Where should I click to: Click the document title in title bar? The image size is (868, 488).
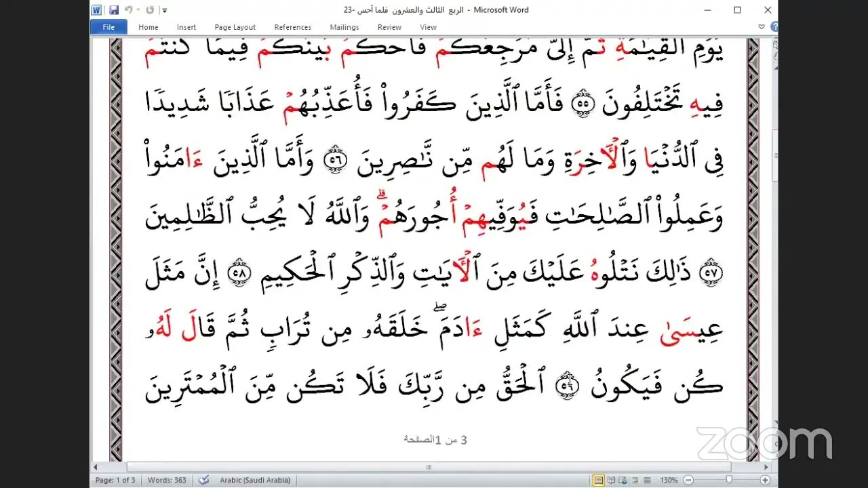pyautogui.click(x=436, y=10)
